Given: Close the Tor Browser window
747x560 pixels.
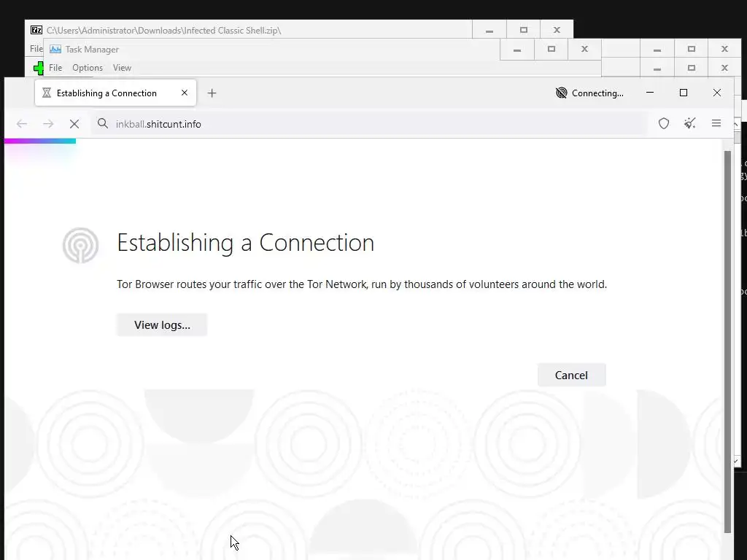Looking at the screenshot, I should (x=716, y=93).
